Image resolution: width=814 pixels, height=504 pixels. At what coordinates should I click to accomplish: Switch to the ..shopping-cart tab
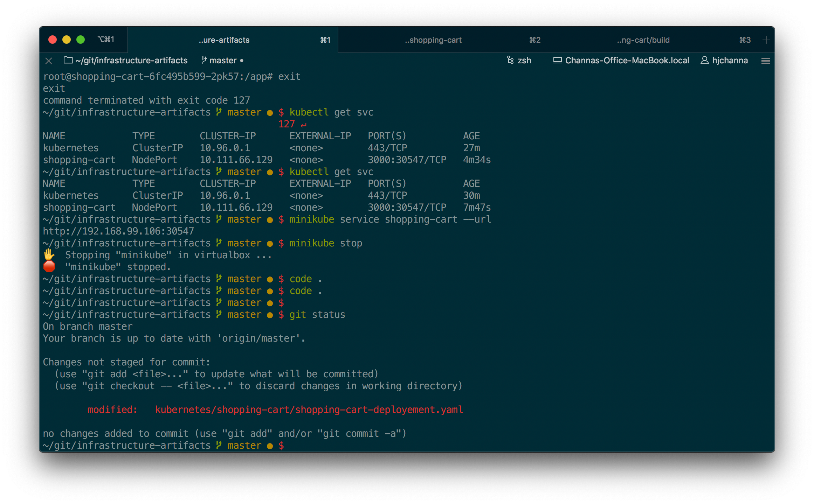click(x=433, y=40)
